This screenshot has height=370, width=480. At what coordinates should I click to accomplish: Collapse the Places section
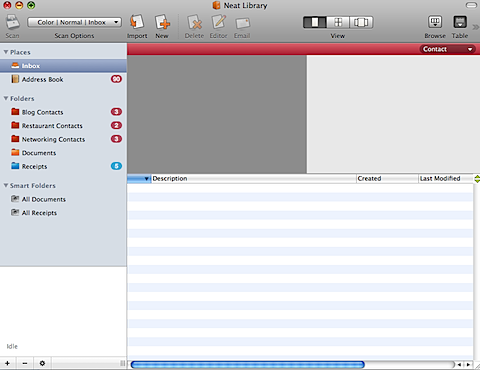coord(6,52)
